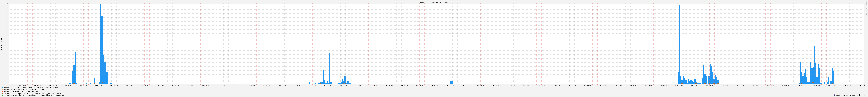The width and height of the screenshot is (868, 97).
Task: Click the blue Inbound legend swatch
Action: (3, 87)
